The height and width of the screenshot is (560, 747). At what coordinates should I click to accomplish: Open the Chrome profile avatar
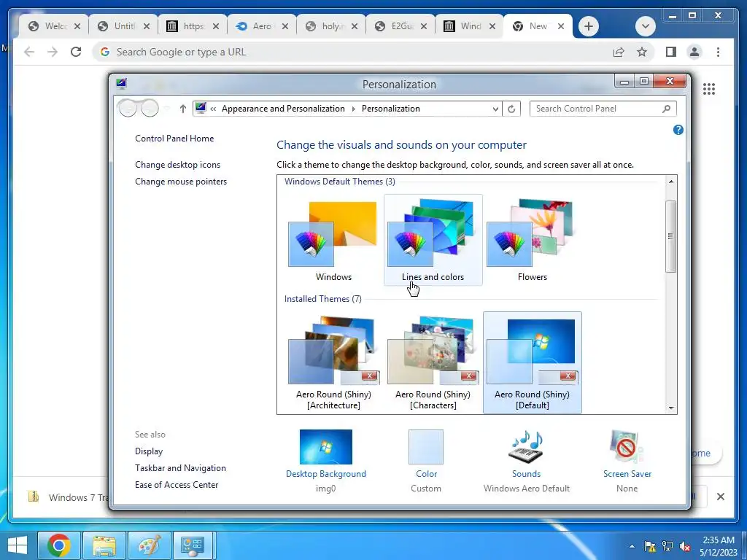tap(694, 52)
